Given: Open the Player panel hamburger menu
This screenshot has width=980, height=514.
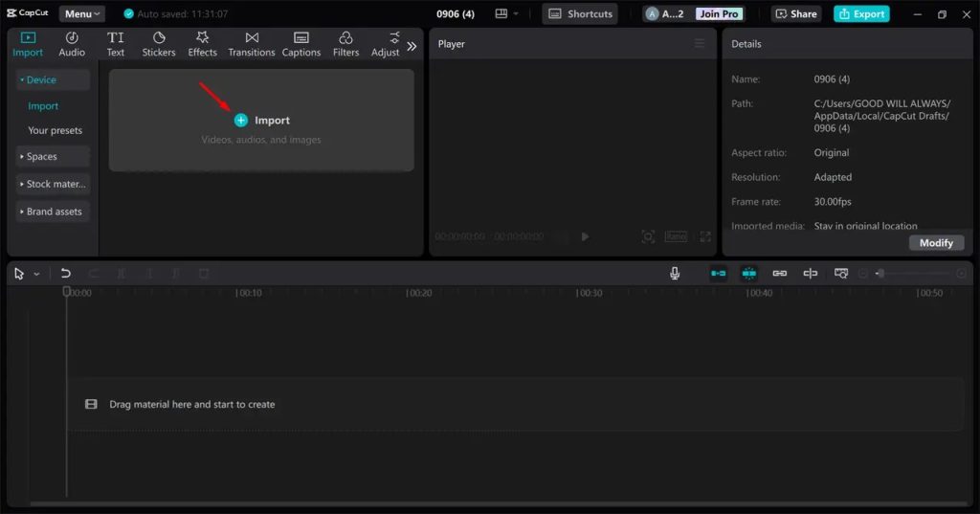Looking at the screenshot, I should pos(700,44).
